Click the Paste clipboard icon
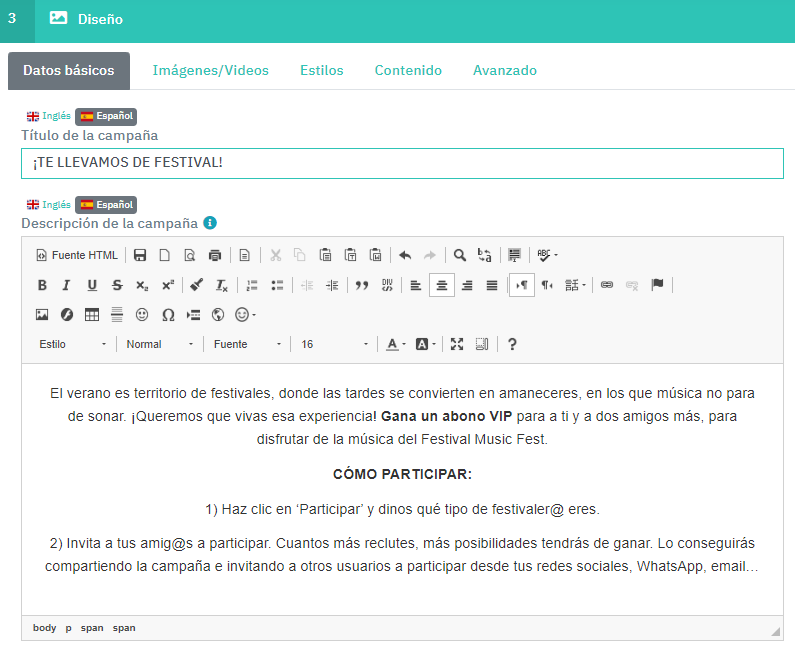The height and width of the screenshot is (652, 795). [x=326, y=255]
